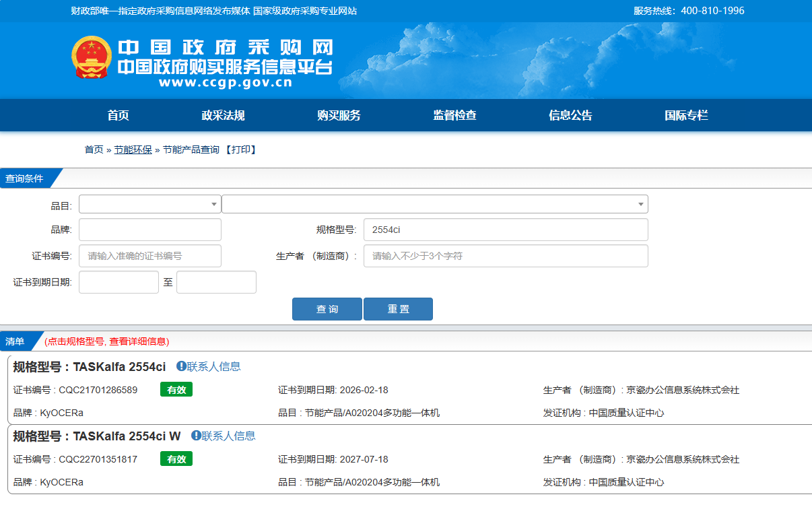The image size is (812, 507).
Task: Click info icon beside TASKalfa 2554ci W contact link
Action: (x=196, y=435)
